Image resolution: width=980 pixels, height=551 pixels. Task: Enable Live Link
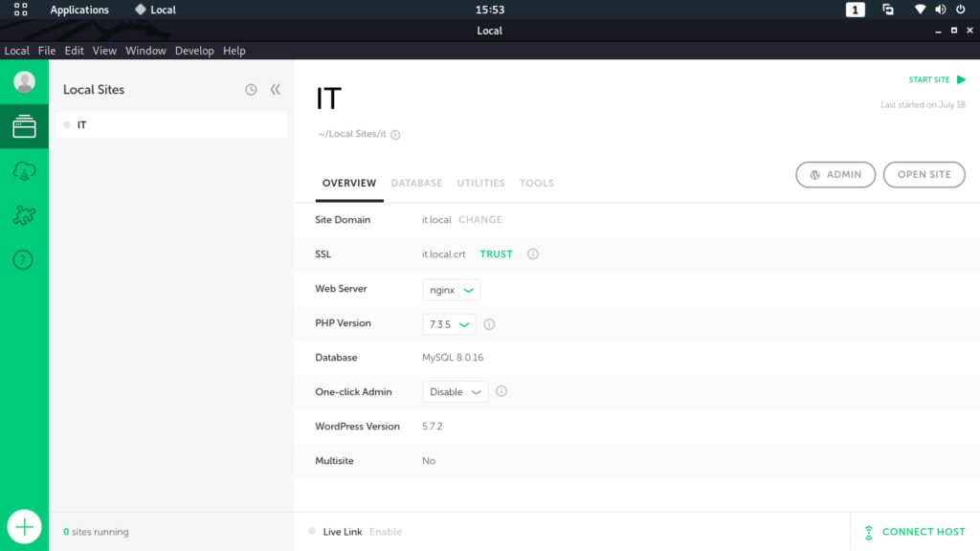386,532
